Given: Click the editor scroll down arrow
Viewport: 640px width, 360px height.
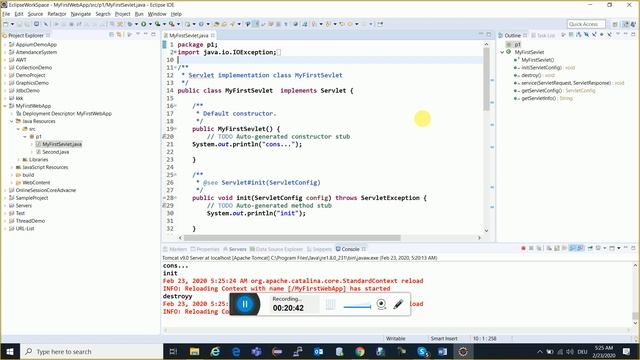Looking at the screenshot, I should click(x=486, y=231).
